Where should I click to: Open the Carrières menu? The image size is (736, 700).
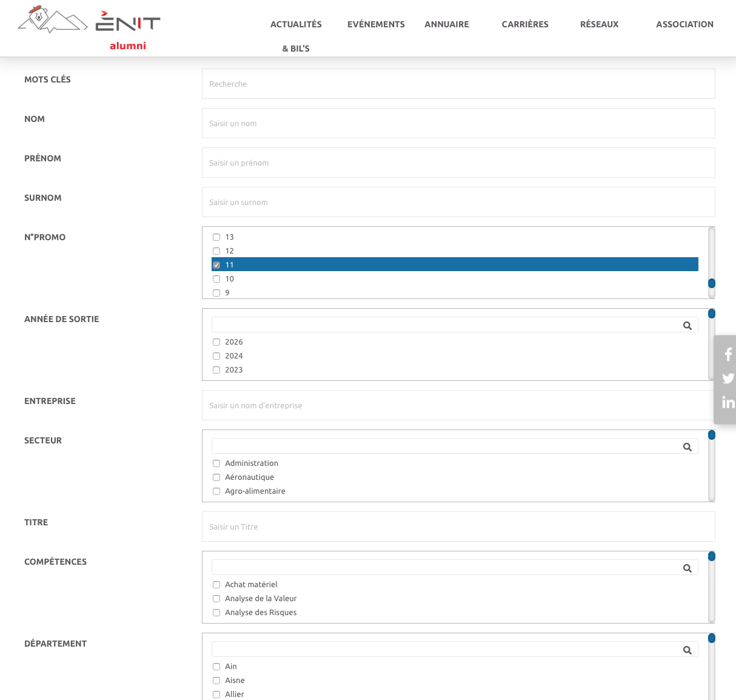click(x=525, y=24)
